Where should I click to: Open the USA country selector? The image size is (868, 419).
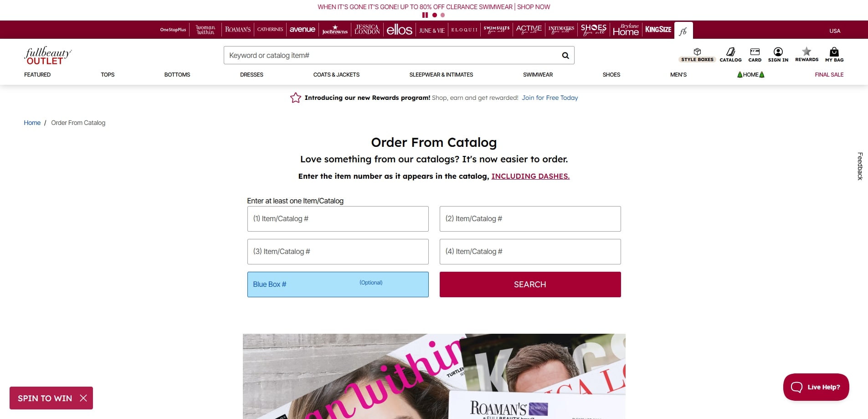[835, 31]
